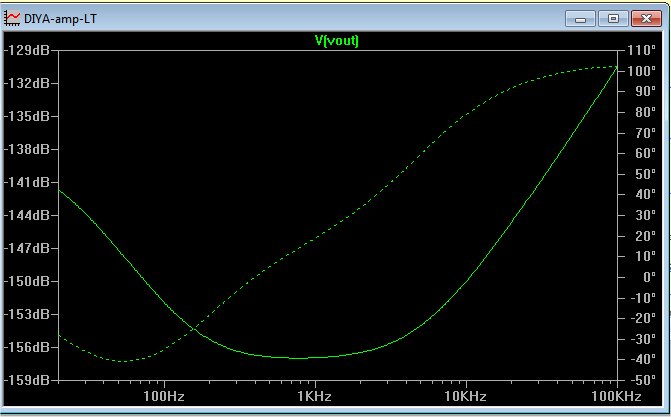This screenshot has width=671, height=417.
Task: Click the 30° phase axis label
Action: click(645, 215)
